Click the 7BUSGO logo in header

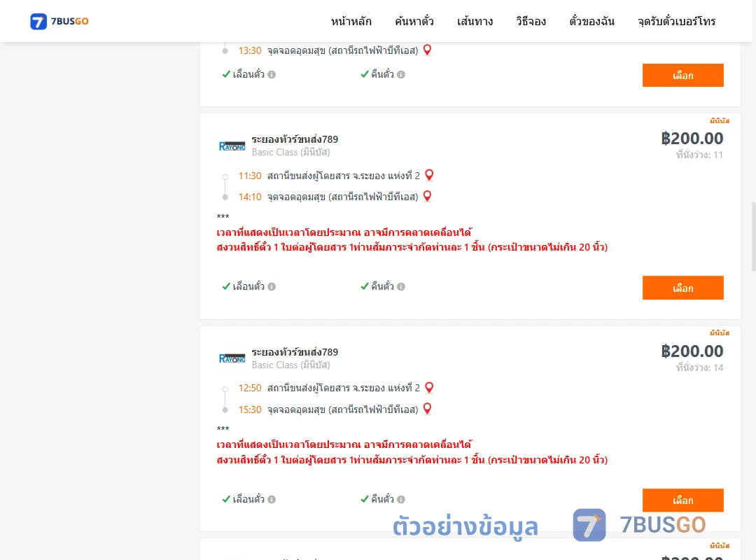pos(59,21)
